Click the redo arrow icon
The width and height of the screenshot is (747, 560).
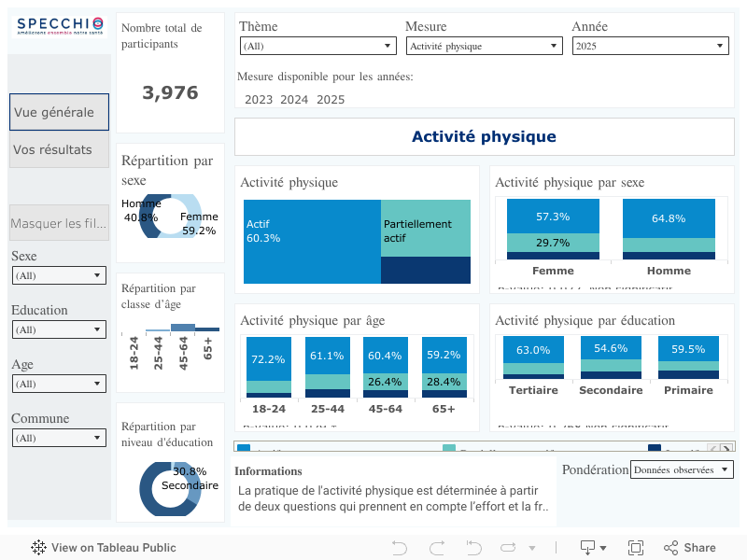pyautogui.click(x=437, y=548)
